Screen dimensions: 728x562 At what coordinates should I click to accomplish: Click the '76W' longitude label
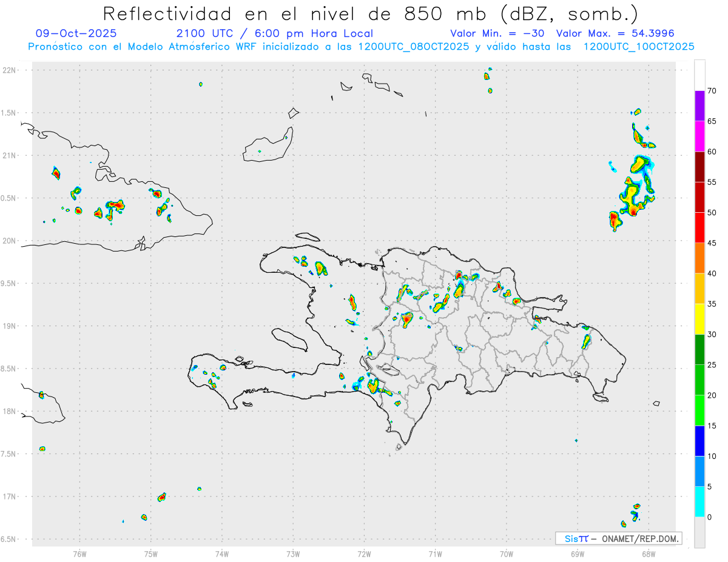point(79,554)
